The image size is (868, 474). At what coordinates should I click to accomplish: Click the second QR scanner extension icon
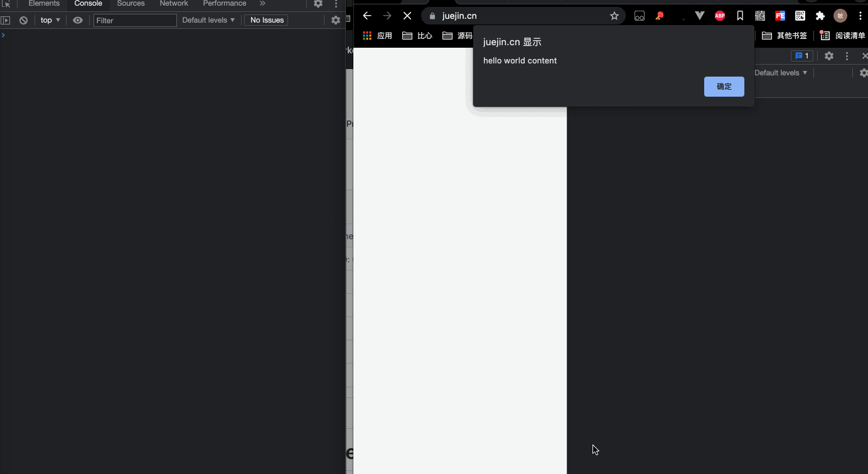coord(800,16)
